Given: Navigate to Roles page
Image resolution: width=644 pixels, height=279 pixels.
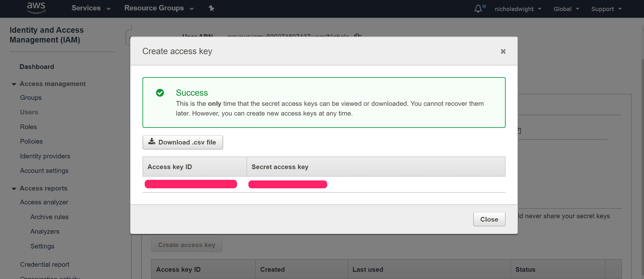Looking at the screenshot, I should (x=28, y=127).
